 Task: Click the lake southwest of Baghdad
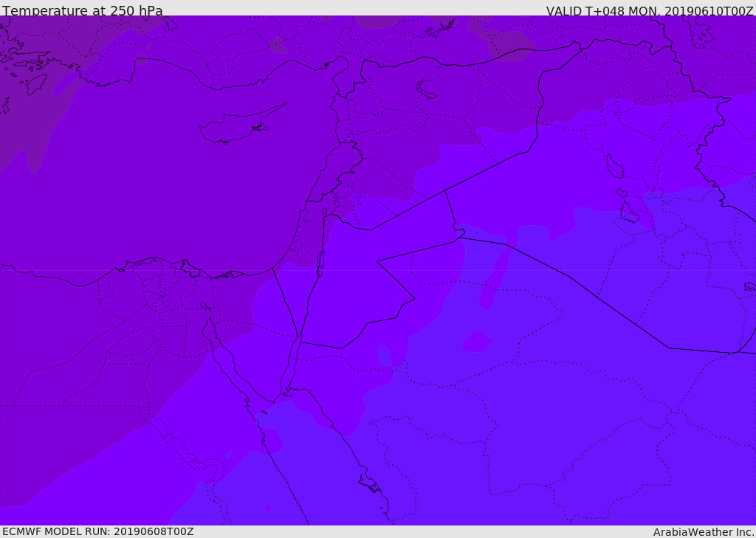(x=628, y=213)
